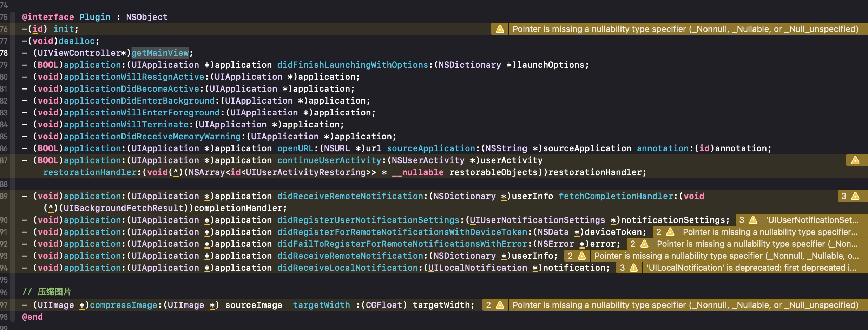Click line number 78 in the gutter
This screenshot has width=868, height=330.
4,53
